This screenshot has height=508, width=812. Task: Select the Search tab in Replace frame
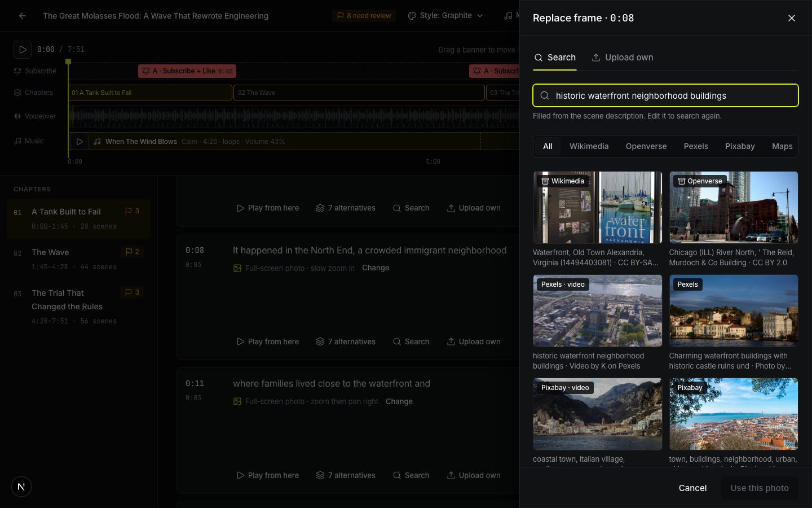click(x=555, y=58)
